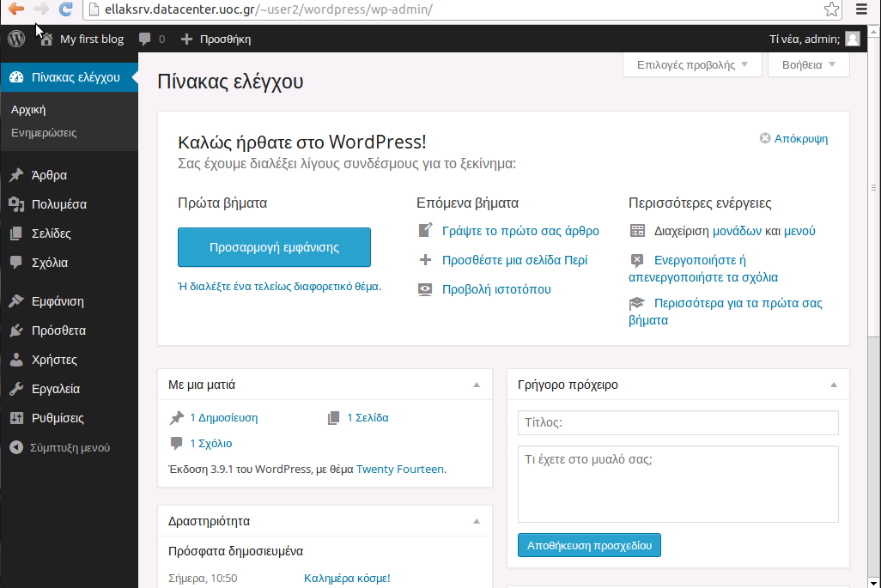Viewport: 881px width, 588px height.
Task: Click the comments bubble icon in admin bar
Action: [x=144, y=39]
